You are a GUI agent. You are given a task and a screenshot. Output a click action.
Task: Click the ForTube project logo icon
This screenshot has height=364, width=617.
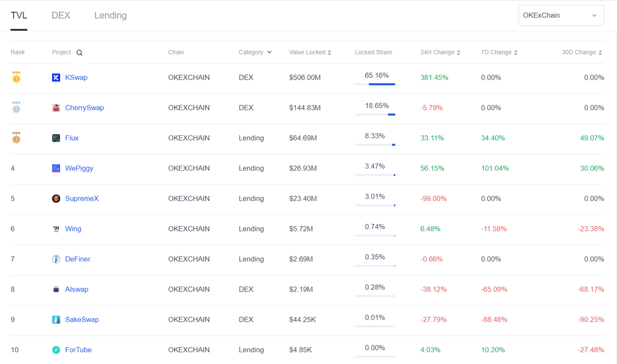click(x=56, y=350)
